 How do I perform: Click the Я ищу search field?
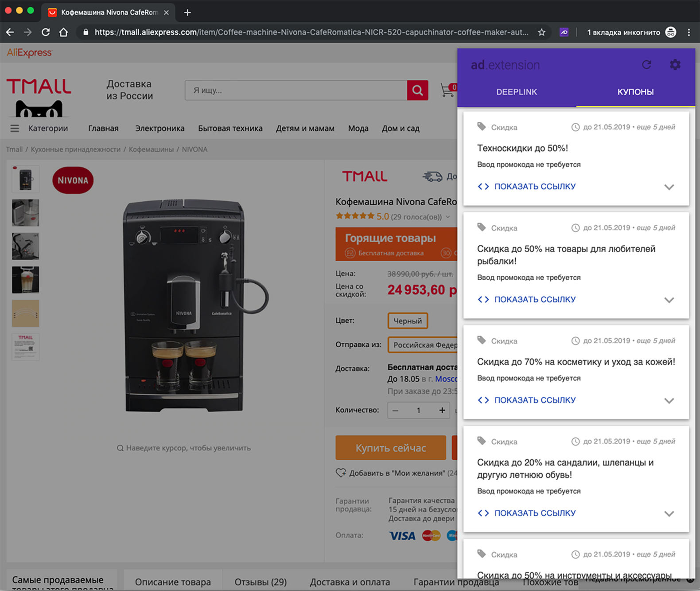[x=296, y=90]
